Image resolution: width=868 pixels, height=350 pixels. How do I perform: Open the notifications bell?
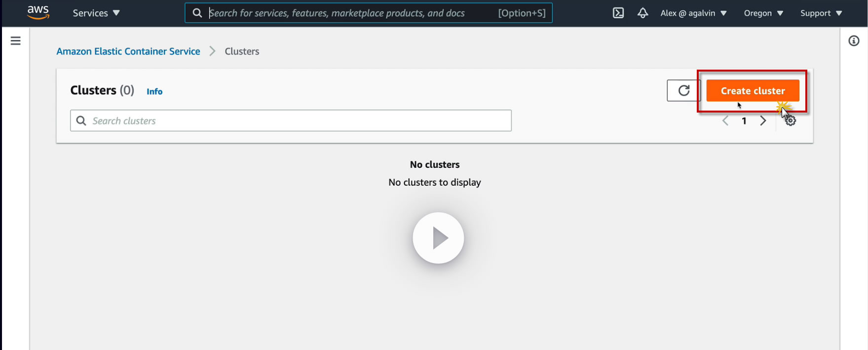[642, 13]
